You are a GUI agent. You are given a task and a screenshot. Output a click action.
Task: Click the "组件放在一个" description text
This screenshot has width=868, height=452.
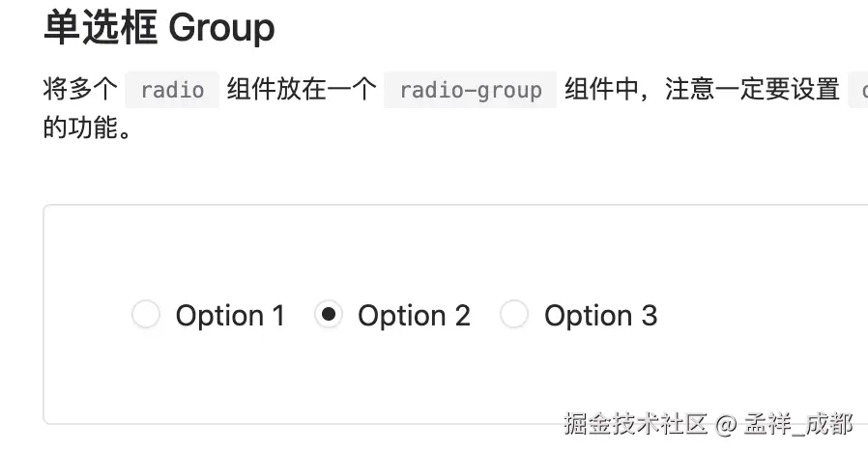click(301, 90)
